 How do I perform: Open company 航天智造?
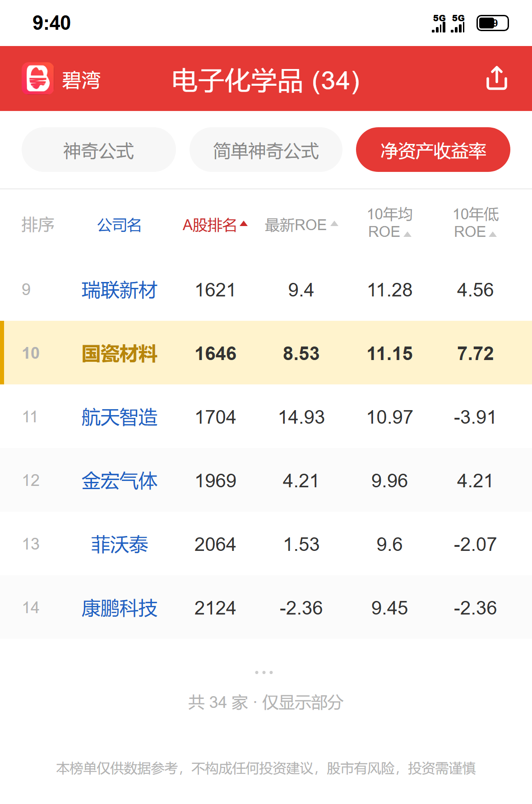[x=120, y=417]
